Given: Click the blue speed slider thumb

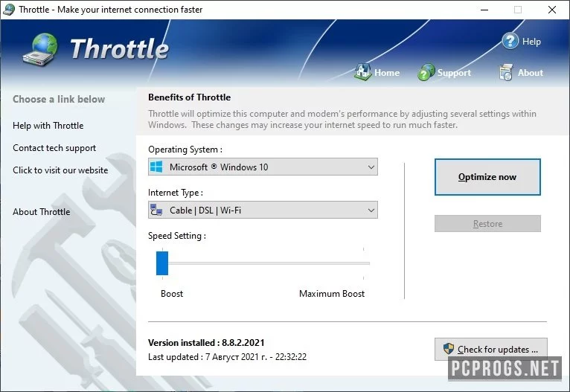Looking at the screenshot, I should 162,263.
